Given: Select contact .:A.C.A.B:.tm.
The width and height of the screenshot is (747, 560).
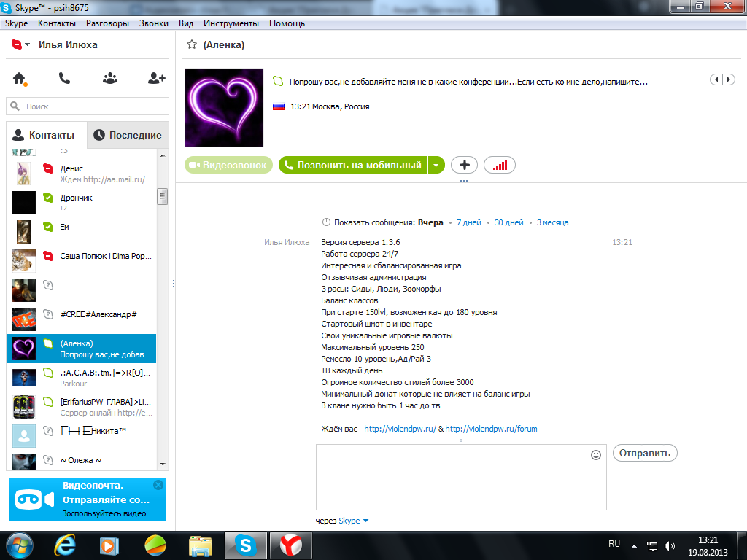Looking at the screenshot, I should point(82,377).
